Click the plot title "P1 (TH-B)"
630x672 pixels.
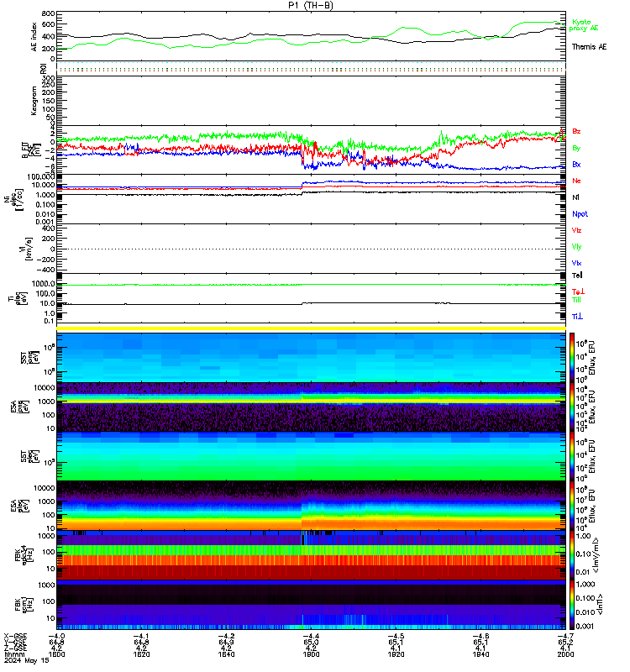311,5
